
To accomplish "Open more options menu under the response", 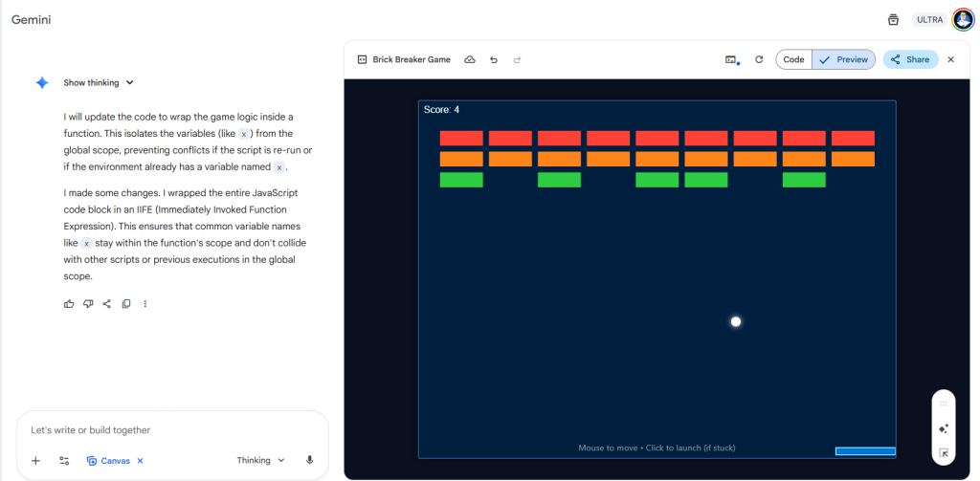I will tap(145, 304).
